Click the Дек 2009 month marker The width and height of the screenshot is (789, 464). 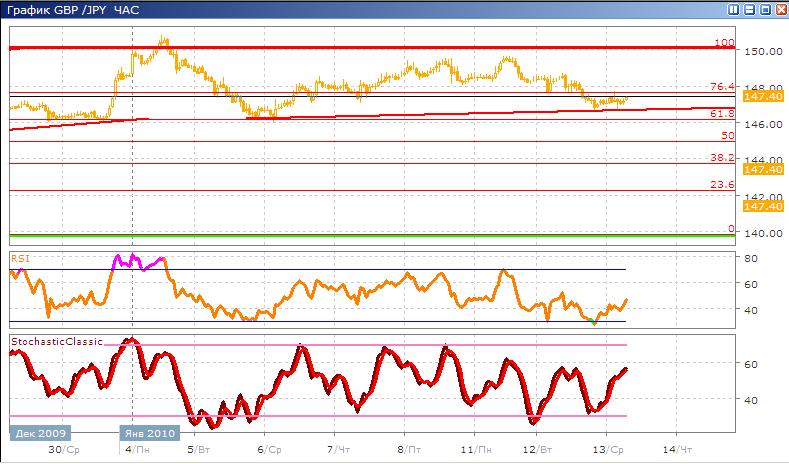pos(38,433)
